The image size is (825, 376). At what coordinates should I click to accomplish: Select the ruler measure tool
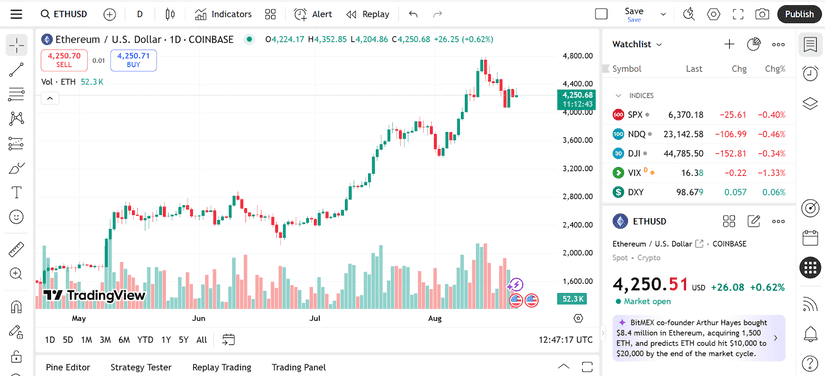coord(16,249)
